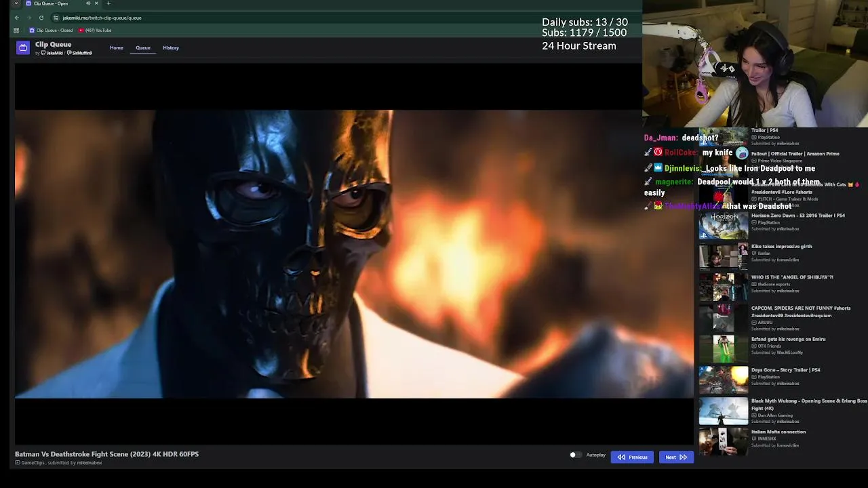This screenshot has width=868, height=488.
Task: Click the Next clip button
Action: click(676, 457)
